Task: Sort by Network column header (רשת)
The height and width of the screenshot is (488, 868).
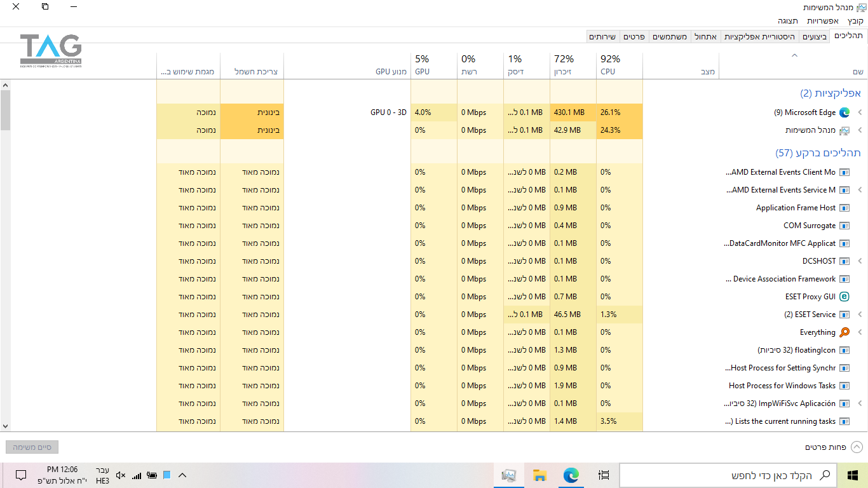Action: (480, 65)
